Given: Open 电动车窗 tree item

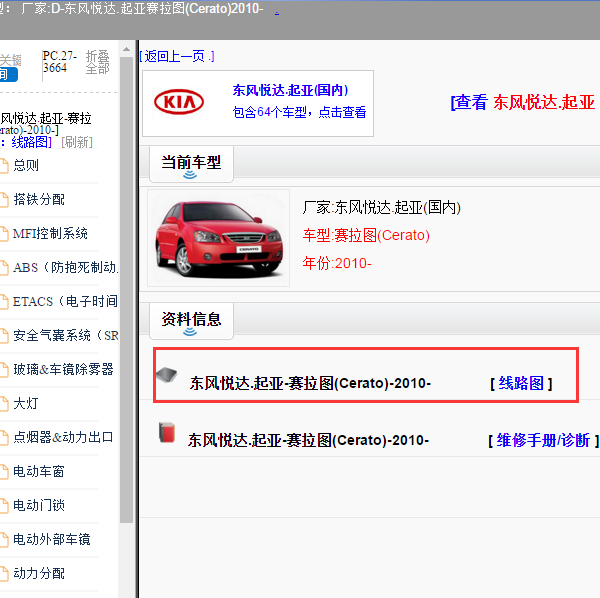Looking at the screenshot, I should (39, 471).
